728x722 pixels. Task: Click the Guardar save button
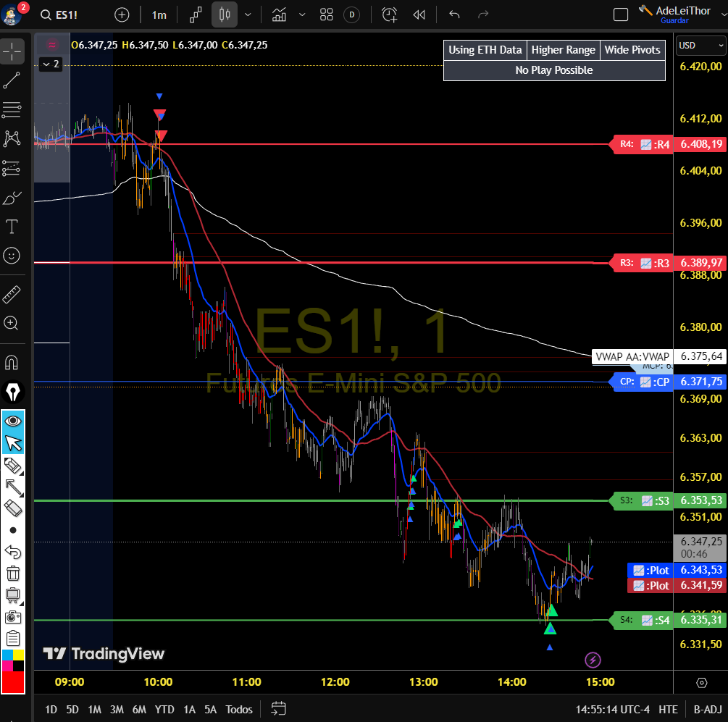(x=674, y=21)
